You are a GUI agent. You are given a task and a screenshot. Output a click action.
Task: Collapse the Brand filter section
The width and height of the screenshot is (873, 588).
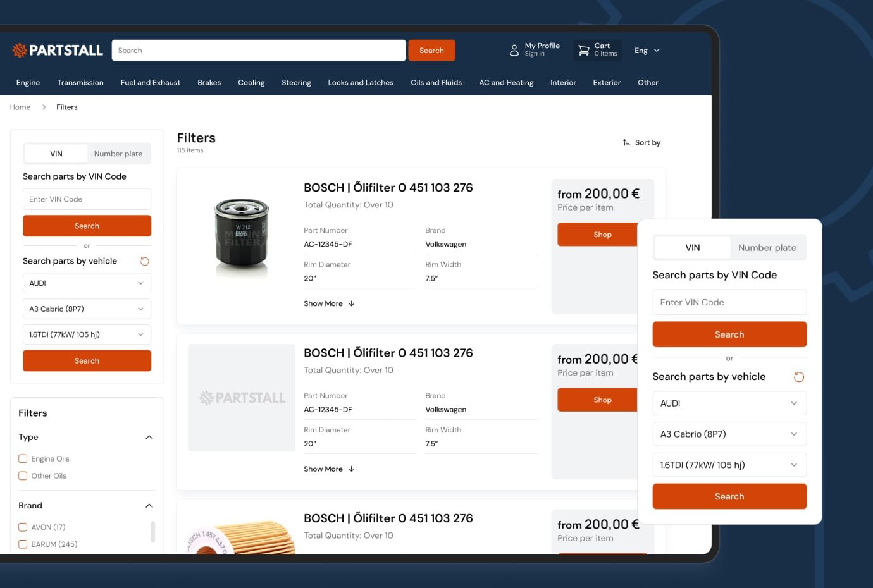pyautogui.click(x=149, y=506)
